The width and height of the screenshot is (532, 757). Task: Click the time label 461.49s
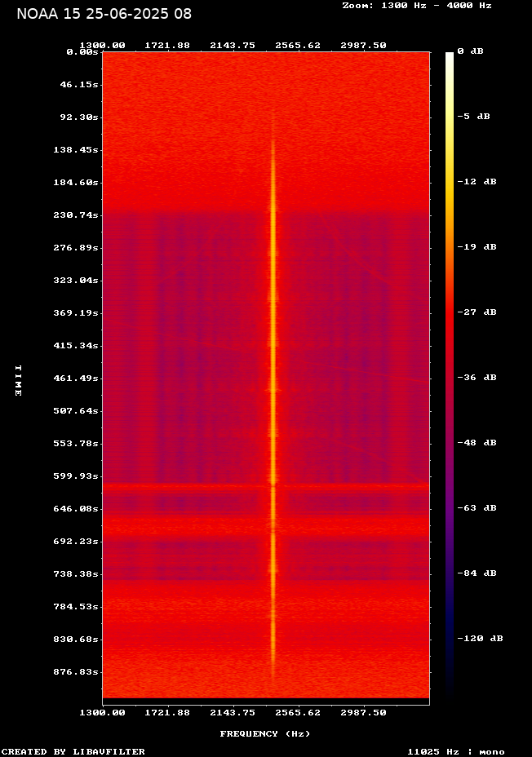(76, 378)
